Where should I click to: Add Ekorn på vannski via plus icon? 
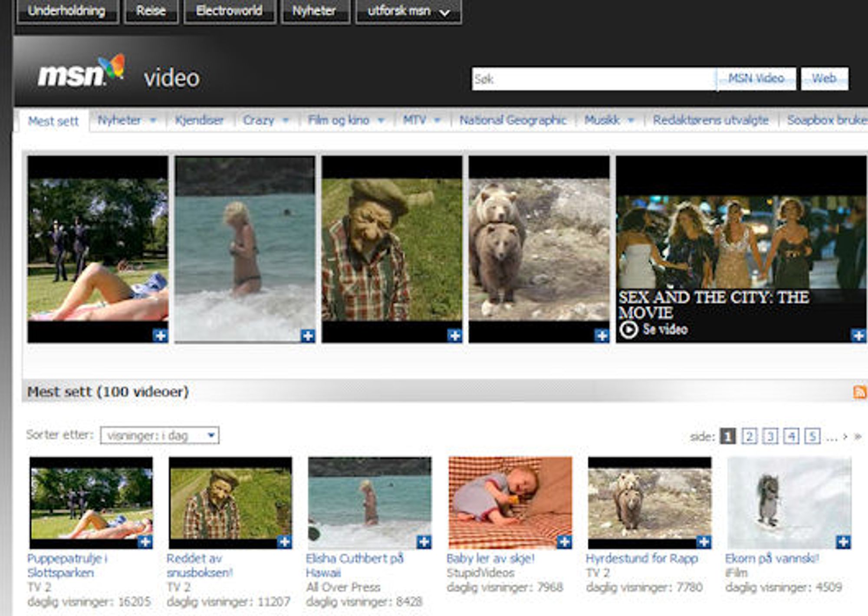pos(843,542)
